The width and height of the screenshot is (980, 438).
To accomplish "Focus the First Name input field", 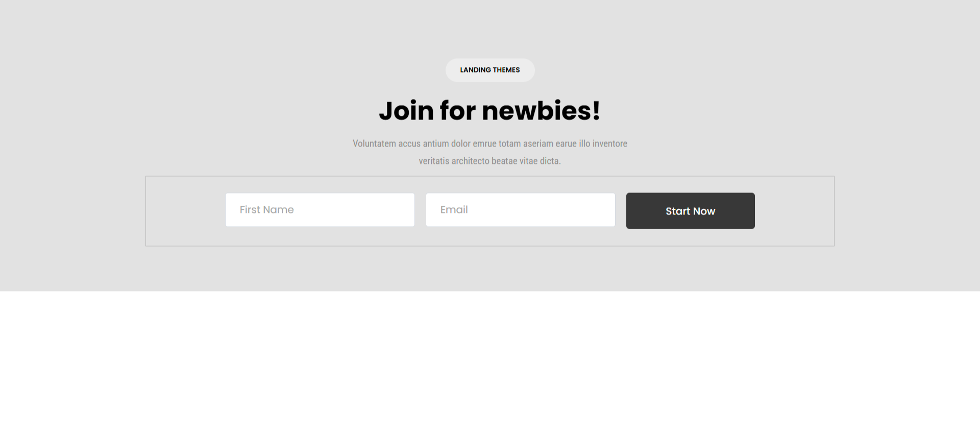I will pos(320,210).
